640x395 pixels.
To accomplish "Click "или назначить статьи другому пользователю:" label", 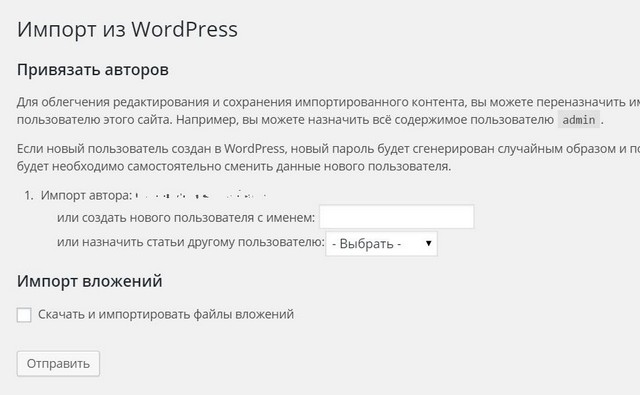I will click(x=191, y=242).
